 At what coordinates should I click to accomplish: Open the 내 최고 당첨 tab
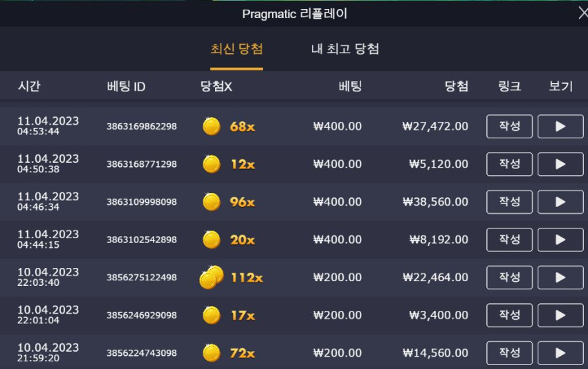click(x=345, y=49)
